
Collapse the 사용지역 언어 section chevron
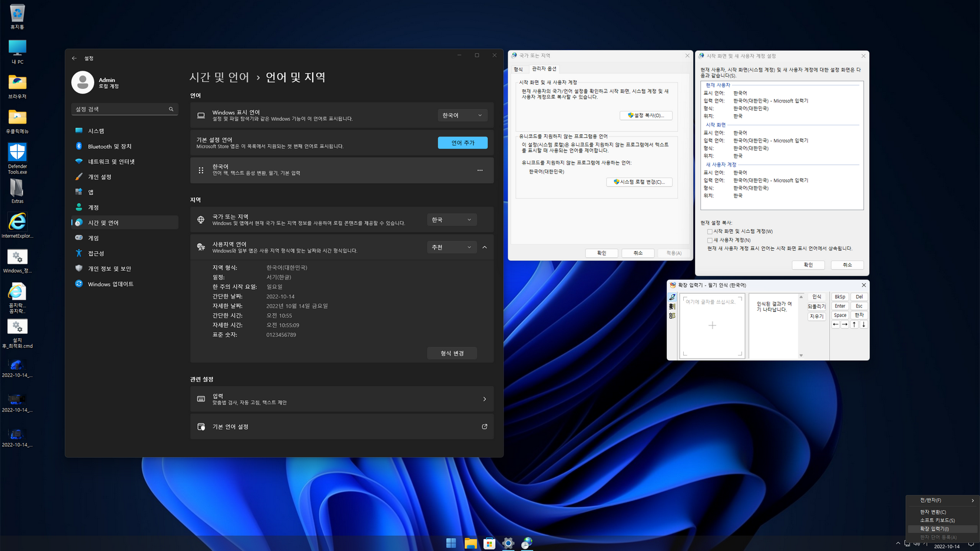click(485, 247)
